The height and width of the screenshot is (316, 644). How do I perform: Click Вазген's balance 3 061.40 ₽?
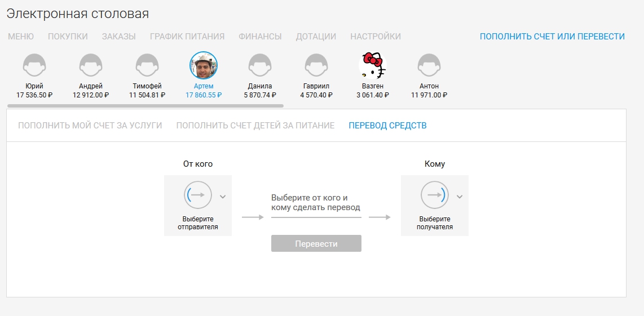[x=373, y=95]
